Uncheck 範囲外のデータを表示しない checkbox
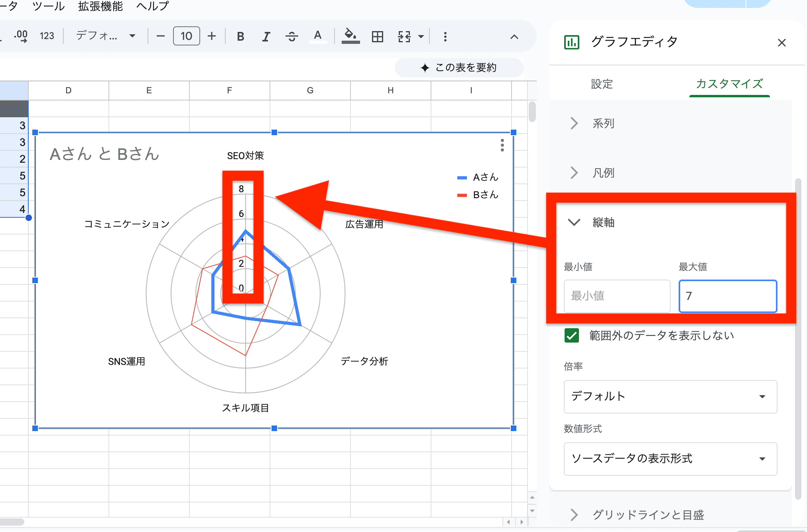The width and height of the screenshot is (807, 532). pos(572,335)
